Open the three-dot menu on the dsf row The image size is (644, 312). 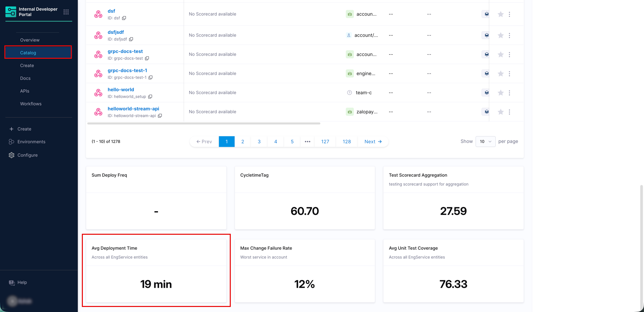(509, 14)
